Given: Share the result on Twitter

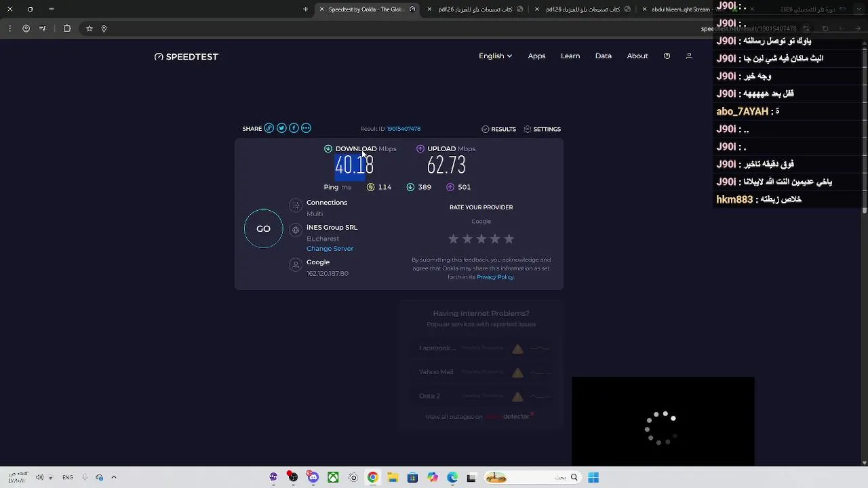Looking at the screenshot, I should tap(281, 128).
